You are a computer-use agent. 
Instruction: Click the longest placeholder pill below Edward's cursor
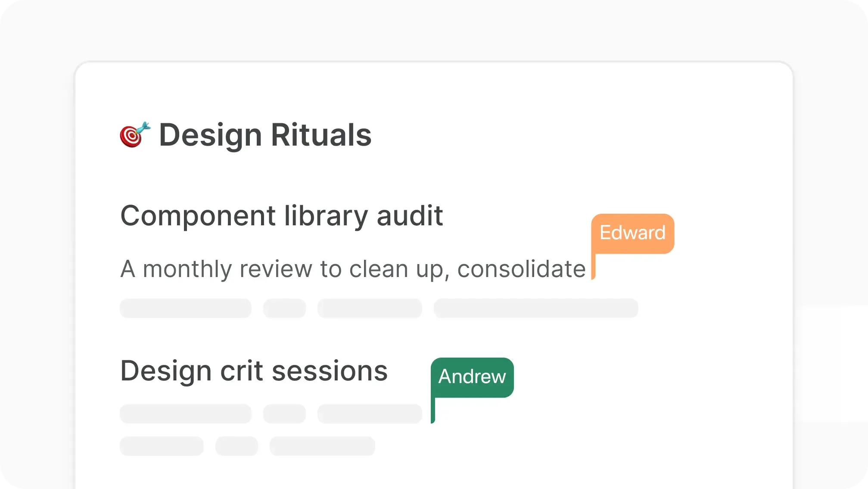click(x=536, y=308)
